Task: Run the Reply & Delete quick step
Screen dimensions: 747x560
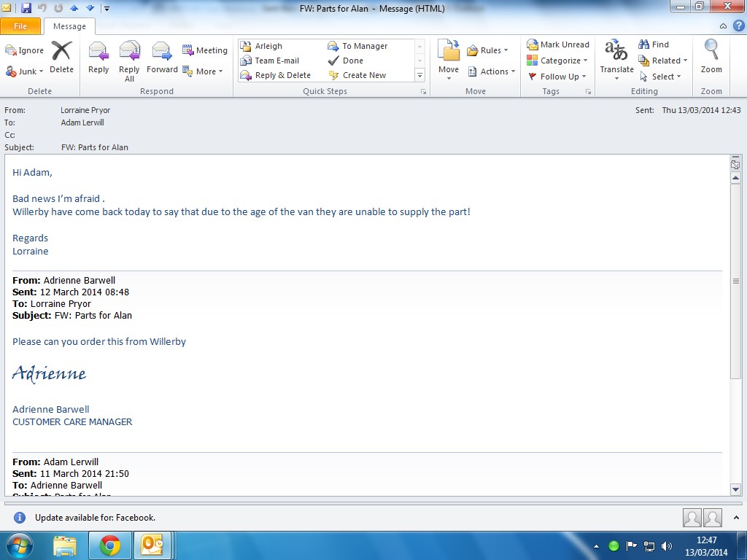Action: point(276,75)
